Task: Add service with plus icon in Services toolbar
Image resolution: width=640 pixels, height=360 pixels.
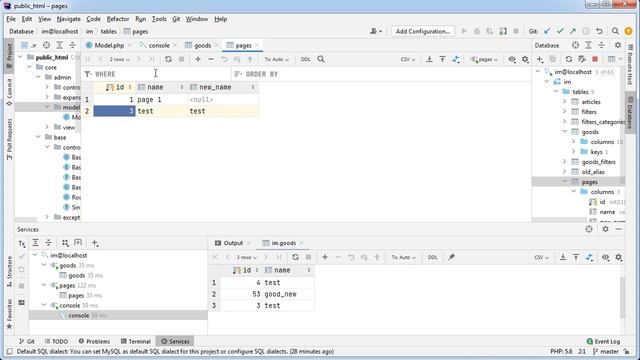Action: (x=95, y=243)
